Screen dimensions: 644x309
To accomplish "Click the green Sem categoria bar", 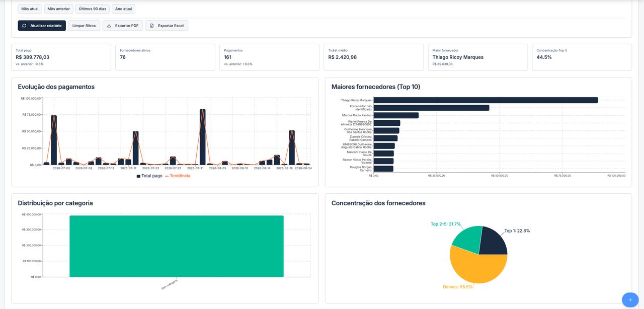I will tap(177, 246).
